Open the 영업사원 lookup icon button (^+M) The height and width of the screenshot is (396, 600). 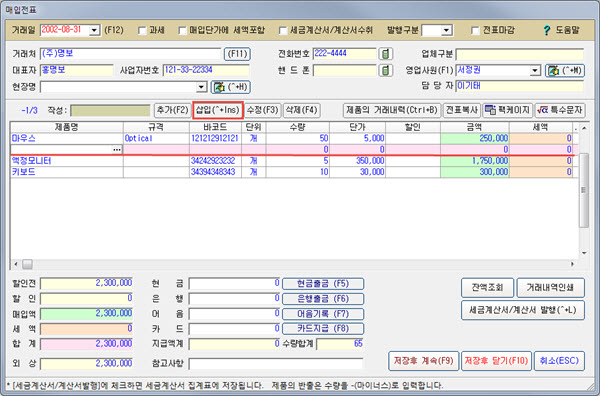click(565, 70)
